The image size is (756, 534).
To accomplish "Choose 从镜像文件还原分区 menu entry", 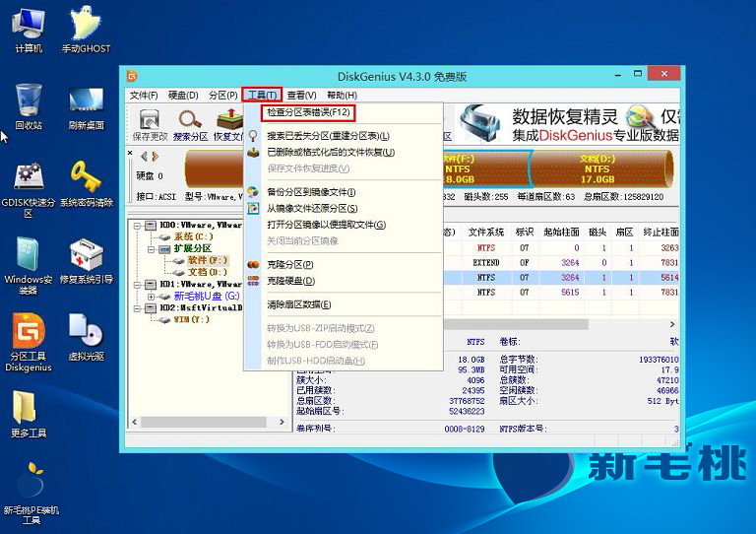I will pos(312,209).
